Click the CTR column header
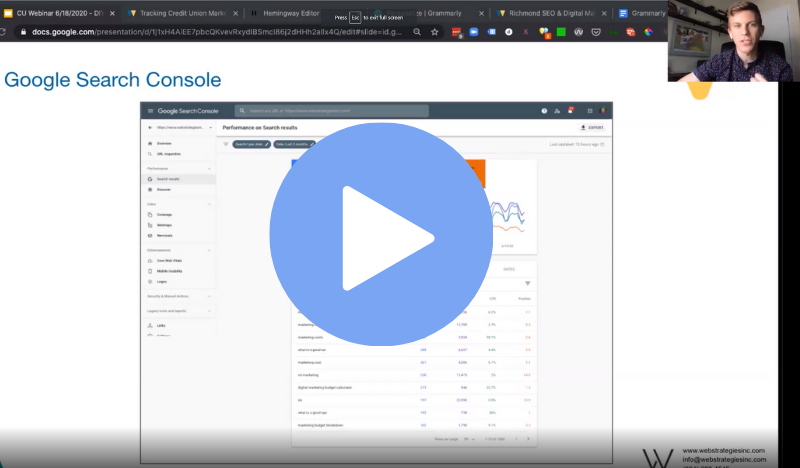 (492, 299)
